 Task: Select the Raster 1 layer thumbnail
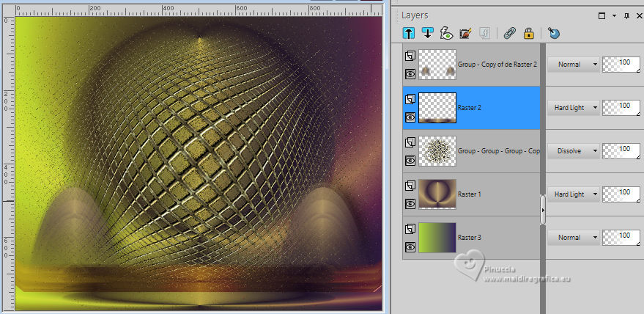(437, 194)
